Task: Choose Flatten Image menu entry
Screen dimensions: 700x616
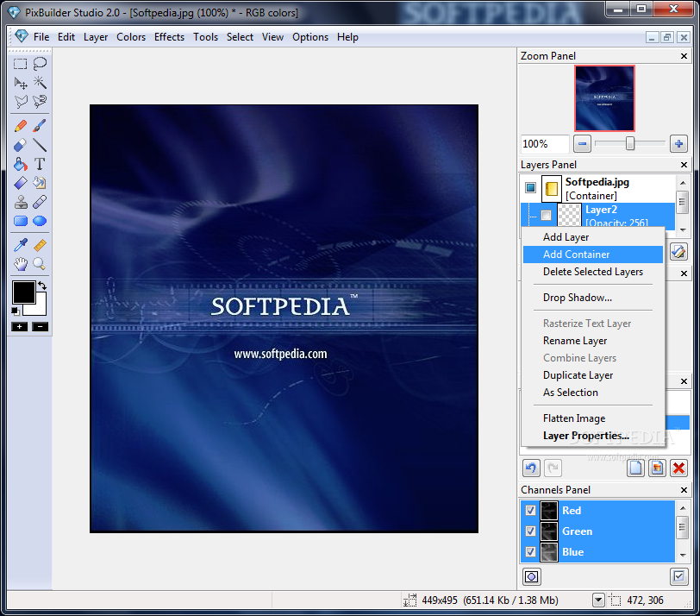Action: click(x=593, y=418)
